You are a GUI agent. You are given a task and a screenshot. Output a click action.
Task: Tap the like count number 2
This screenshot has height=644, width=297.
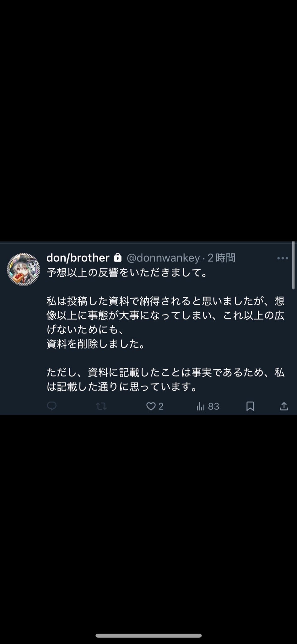click(161, 407)
